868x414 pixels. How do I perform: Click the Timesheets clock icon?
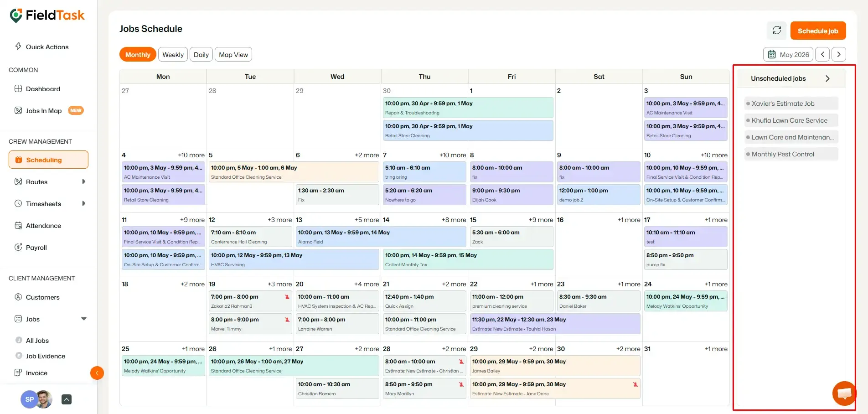click(x=18, y=203)
